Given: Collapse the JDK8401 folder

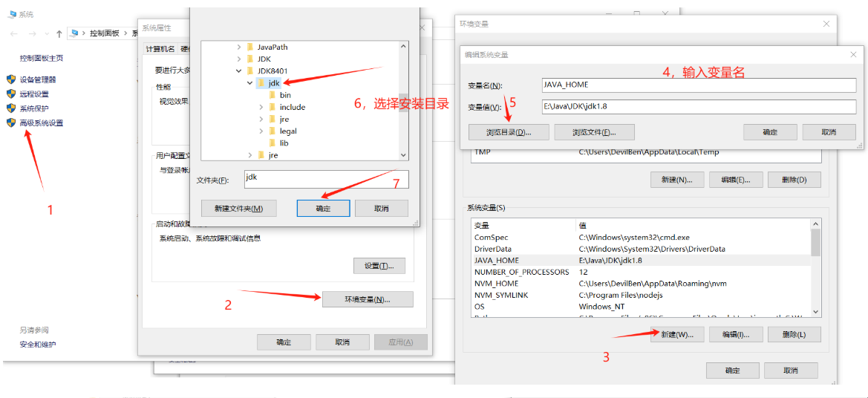Looking at the screenshot, I should (239, 71).
